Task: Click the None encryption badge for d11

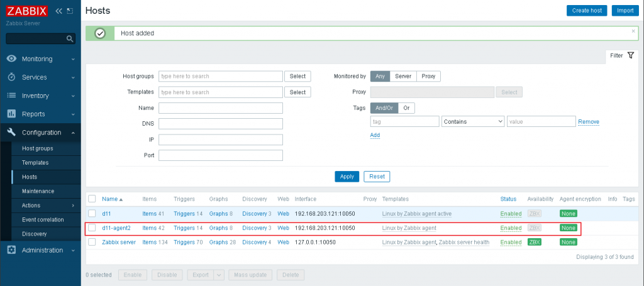Action: pyautogui.click(x=569, y=213)
